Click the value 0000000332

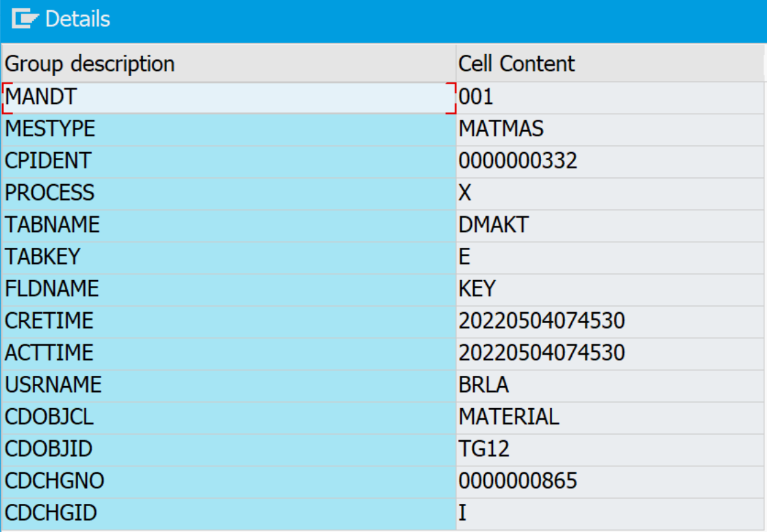click(x=518, y=161)
